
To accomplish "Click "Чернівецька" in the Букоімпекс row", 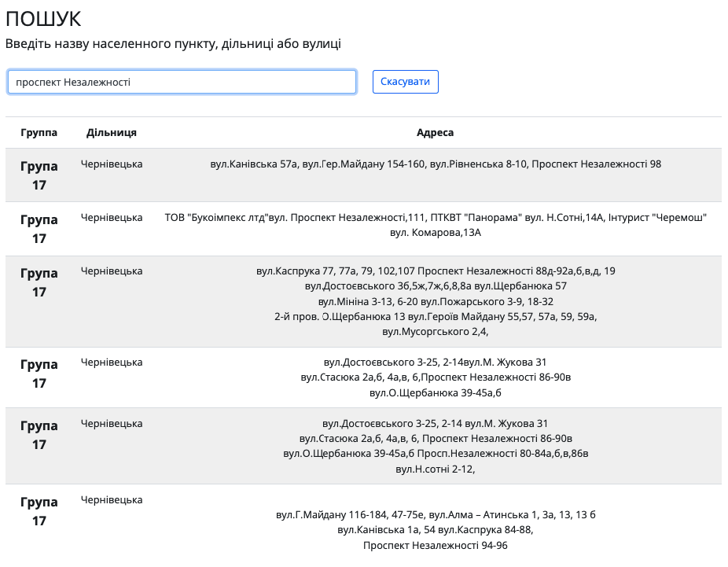I will pos(112,217).
